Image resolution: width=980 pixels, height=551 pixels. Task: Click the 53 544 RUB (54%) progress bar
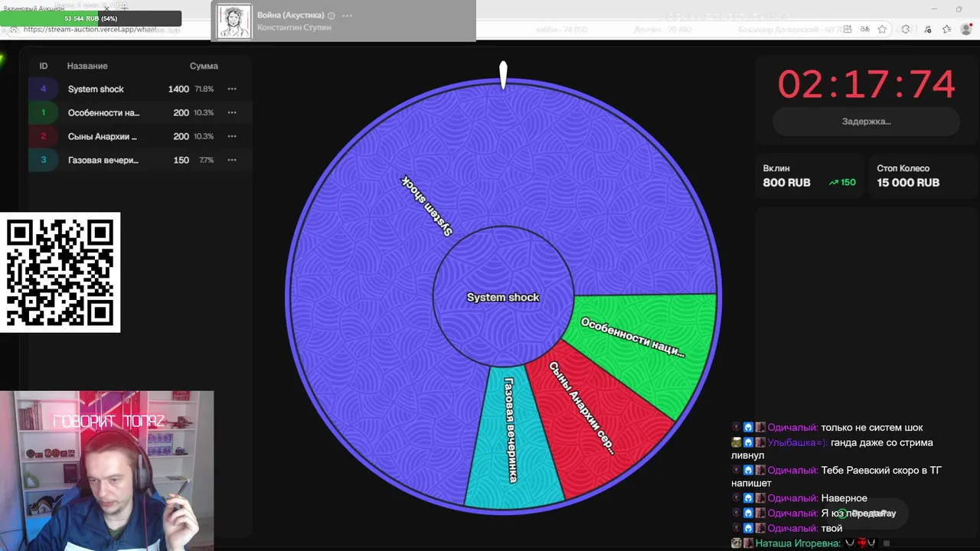click(x=90, y=18)
